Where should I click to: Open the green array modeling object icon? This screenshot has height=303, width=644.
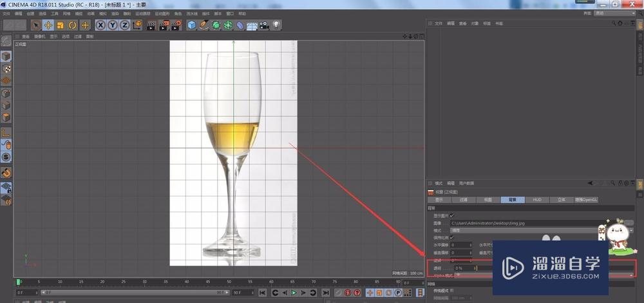point(228,25)
